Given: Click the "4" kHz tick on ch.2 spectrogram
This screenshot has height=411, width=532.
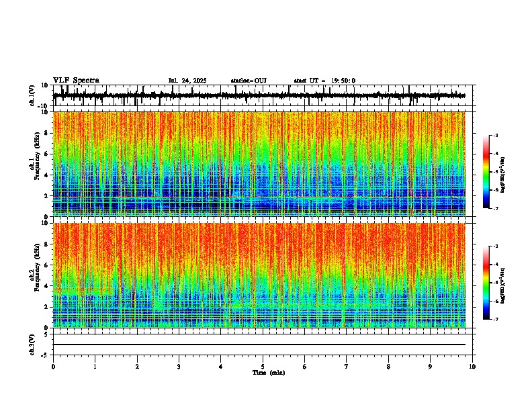Looking at the screenshot, I should pyautogui.click(x=47, y=286).
